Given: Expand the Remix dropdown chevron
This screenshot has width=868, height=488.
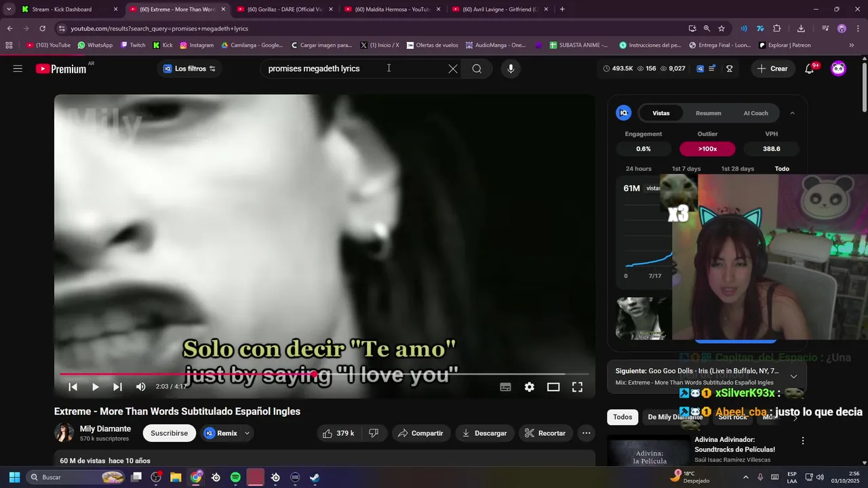Looking at the screenshot, I should coord(247,433).
